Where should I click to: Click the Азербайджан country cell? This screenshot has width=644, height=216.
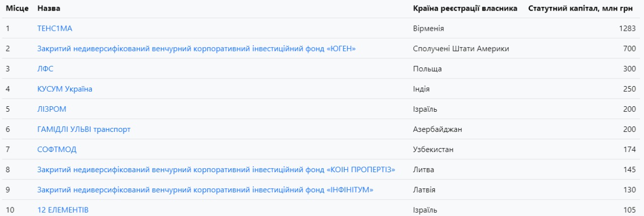click(437, 129)
